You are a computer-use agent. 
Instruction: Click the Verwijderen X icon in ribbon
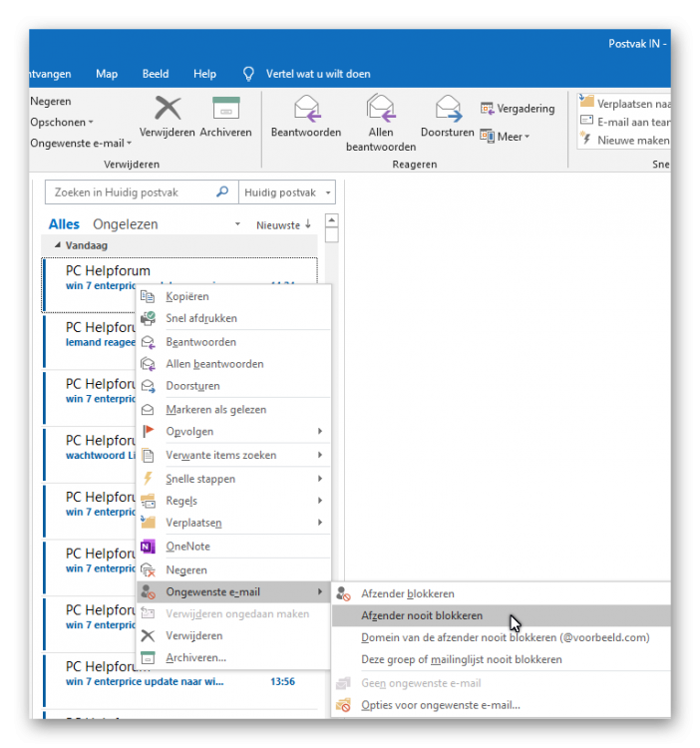[168, 108]
